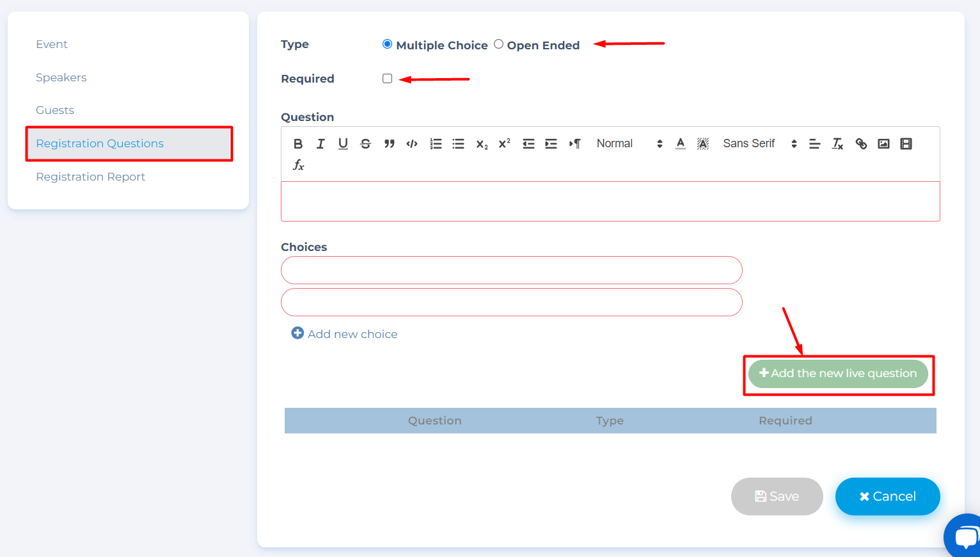Select the Open Ended question type

point(498,44)
